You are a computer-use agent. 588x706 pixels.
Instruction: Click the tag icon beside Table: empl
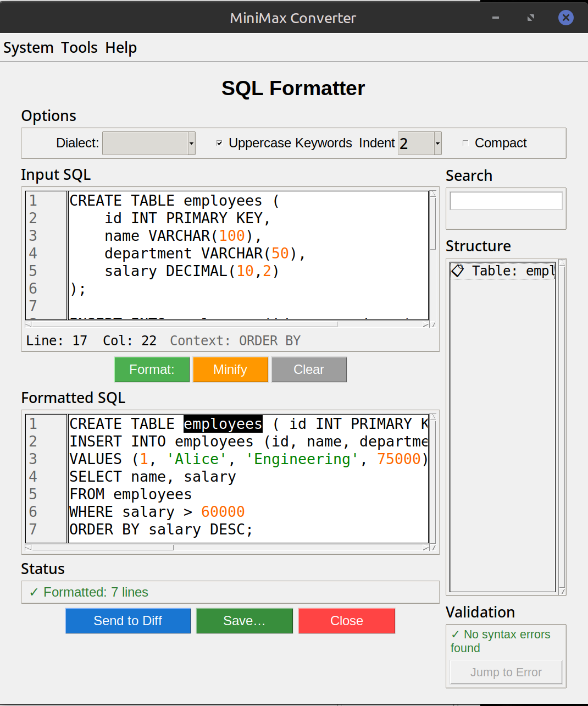click(457, 271)
